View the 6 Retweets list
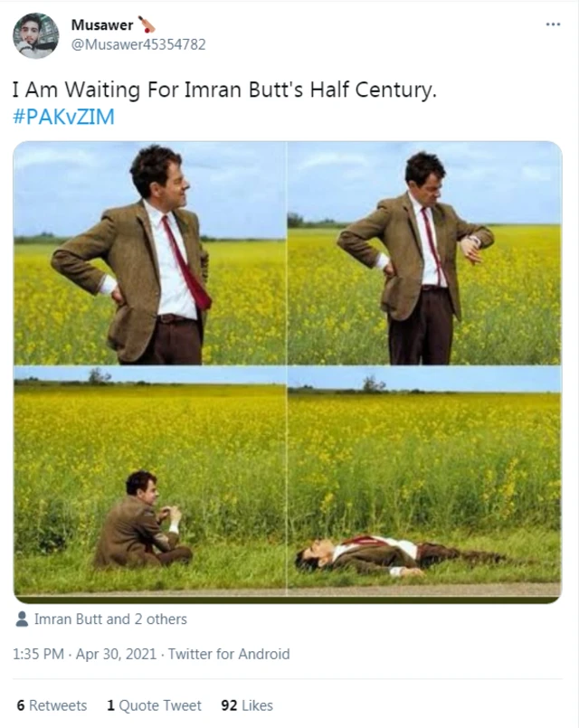Screen dimensions: 579x728 [x=52, y=705]
